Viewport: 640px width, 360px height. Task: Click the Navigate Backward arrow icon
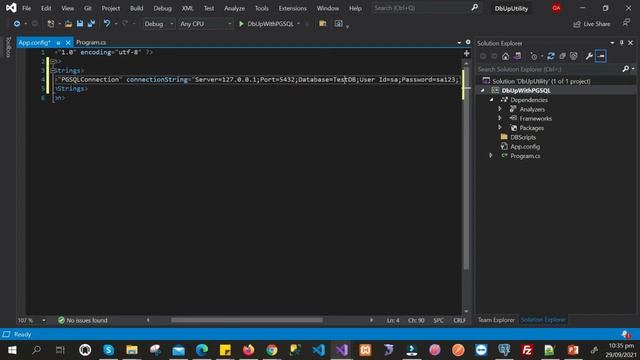[17, 24]
